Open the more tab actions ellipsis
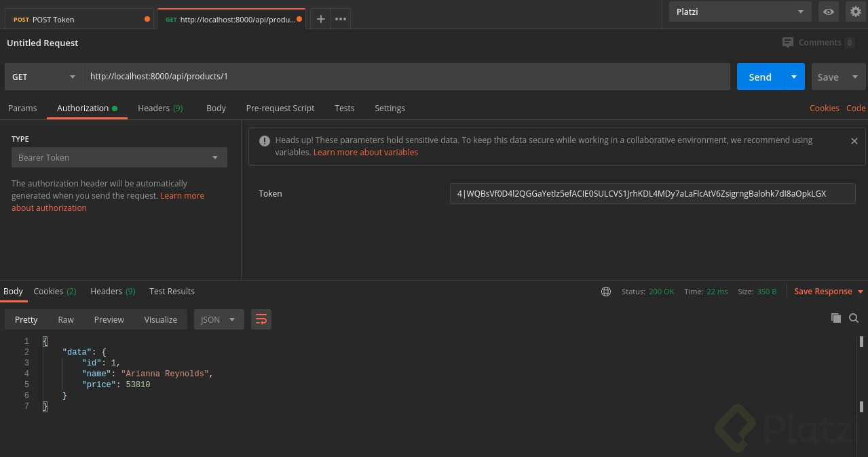868x457 pixels. pos(340,18)
